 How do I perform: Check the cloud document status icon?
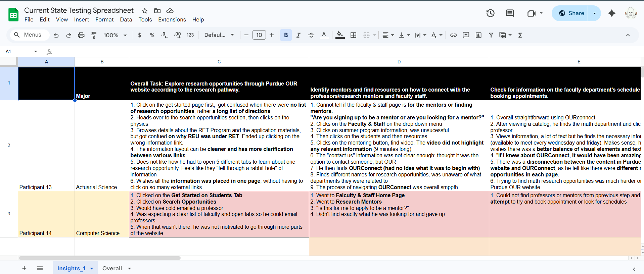[170, 11]
